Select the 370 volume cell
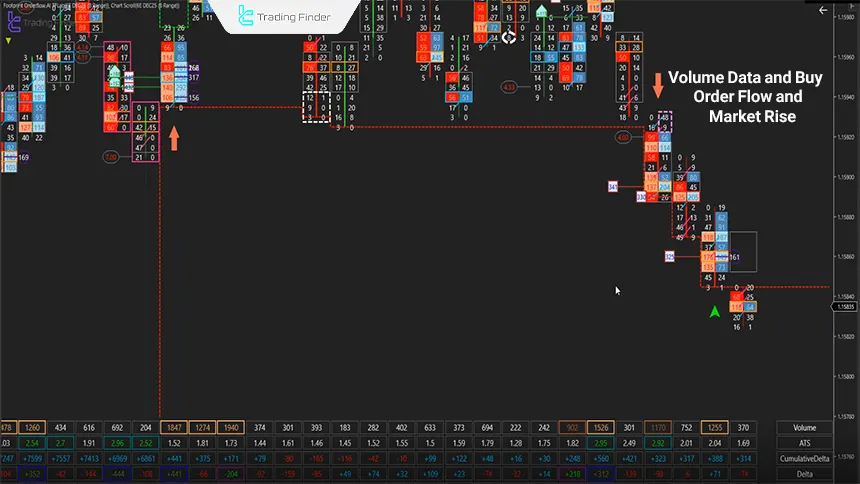860x484 pixels. [x=743, y=427]
